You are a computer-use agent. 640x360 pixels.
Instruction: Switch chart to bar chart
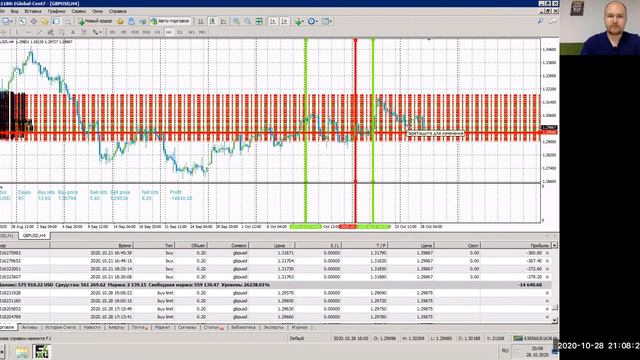point(201,21)
